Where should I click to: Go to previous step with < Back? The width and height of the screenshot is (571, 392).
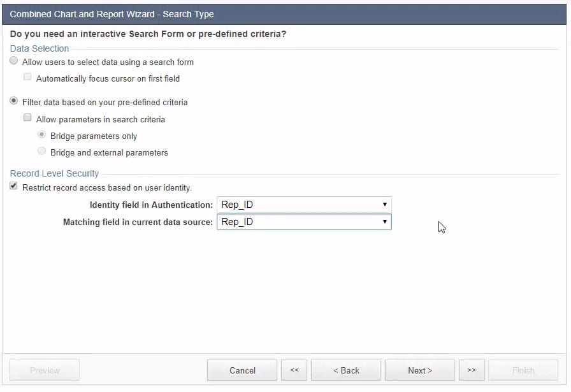click(x=346, y=370)
